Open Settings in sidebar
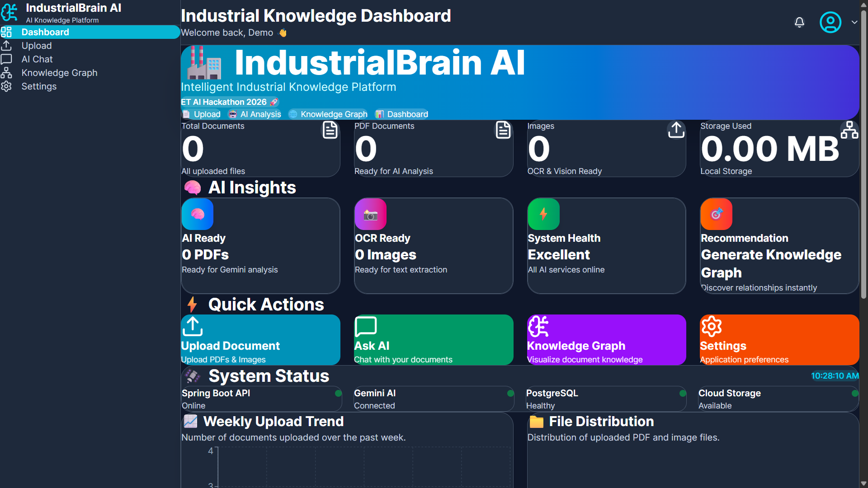 tap(90, 86)
